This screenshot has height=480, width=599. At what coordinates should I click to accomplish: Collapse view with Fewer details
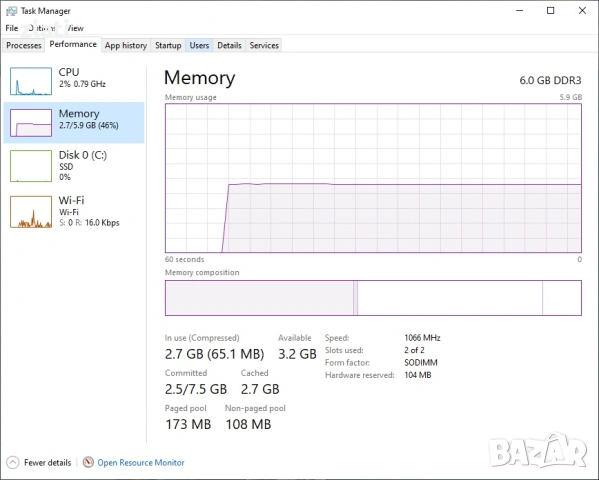click(x=47, y=463)
